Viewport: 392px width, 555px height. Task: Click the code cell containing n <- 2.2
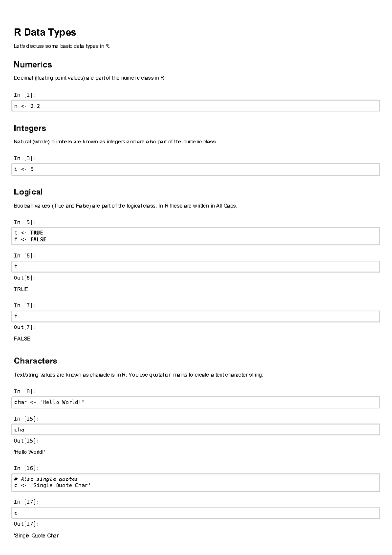(x=196, y=106)
